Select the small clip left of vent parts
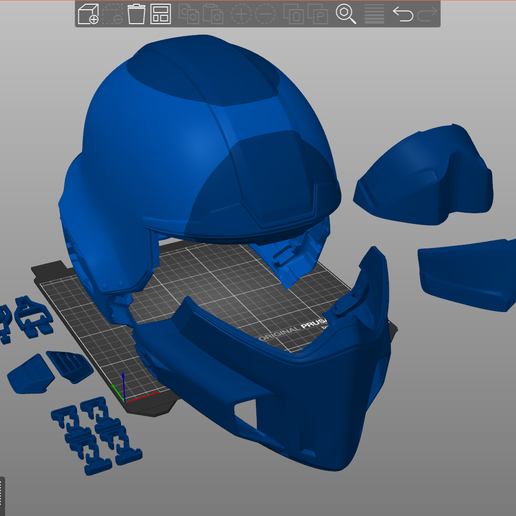Screen dimensions: 516x516 (34, 317)
